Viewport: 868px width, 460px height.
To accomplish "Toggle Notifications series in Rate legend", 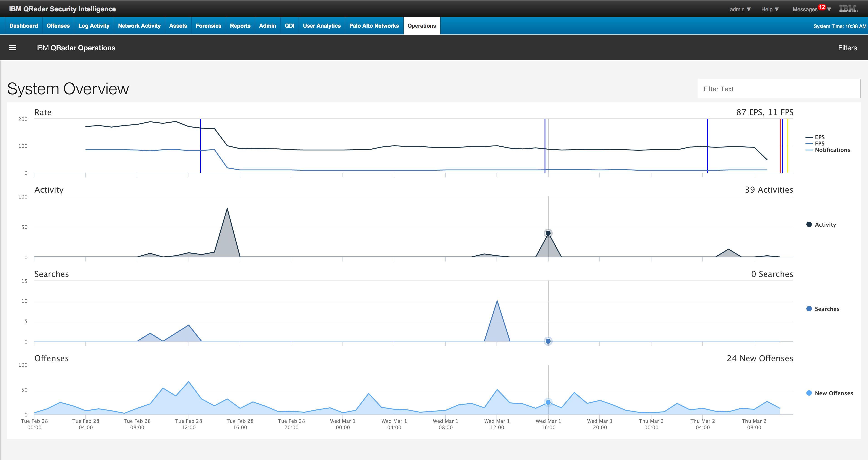I will [x=828, y=150].
